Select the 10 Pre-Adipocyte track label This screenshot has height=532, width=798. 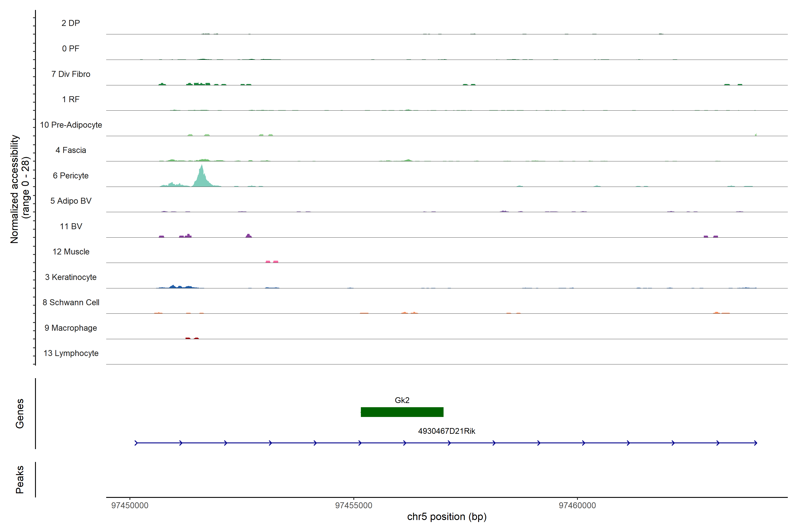tap(71, 125)
